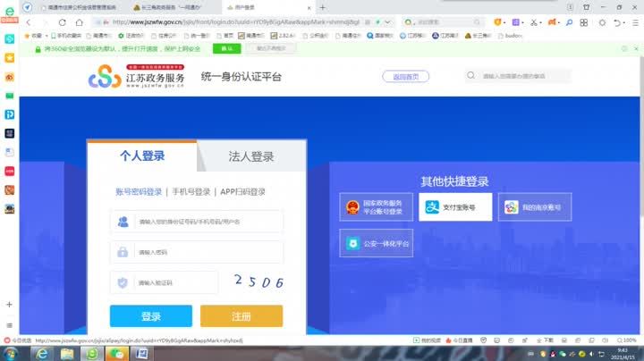Image resolution: width=644 pixels, height=361 pixels.
Task: Log in via 公安一体化平台 option
Action: click(377, 243)
